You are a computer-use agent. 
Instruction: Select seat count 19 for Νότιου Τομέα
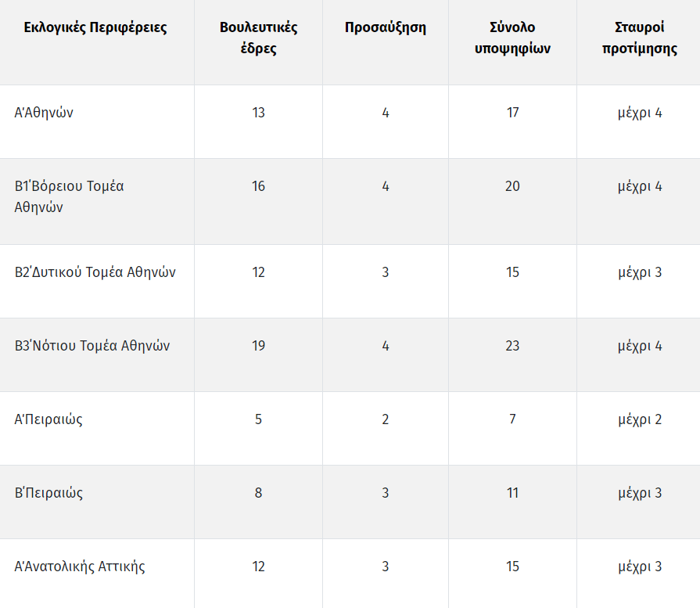point(258,346)
